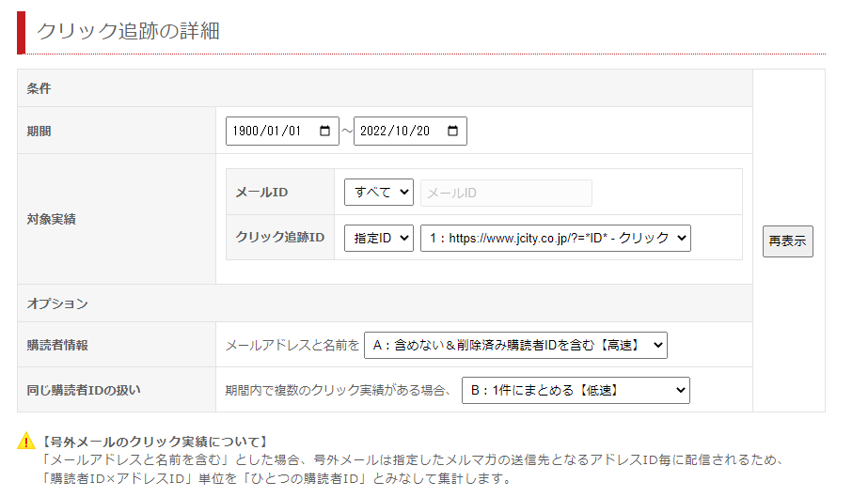Open the tracking URL dropdown with jcity.co.jp
The width and height of the screenshot is (868, 497).
pyautogui.click(x=555, y=239)
